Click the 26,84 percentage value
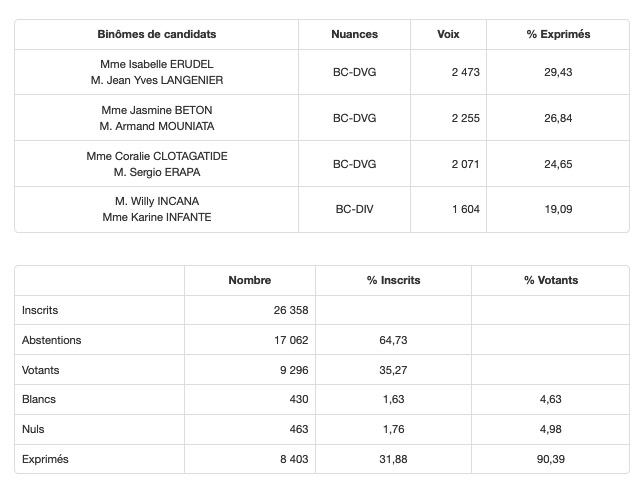 pyautogui.click(x=558, y=118)
